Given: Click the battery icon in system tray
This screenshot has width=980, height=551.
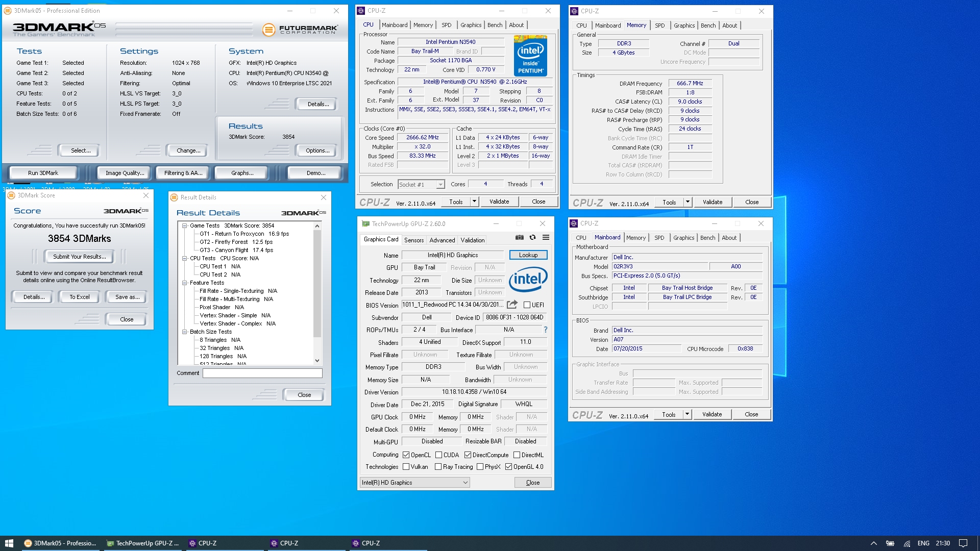Looking at the screenshot, I should [x=890, y=543].
